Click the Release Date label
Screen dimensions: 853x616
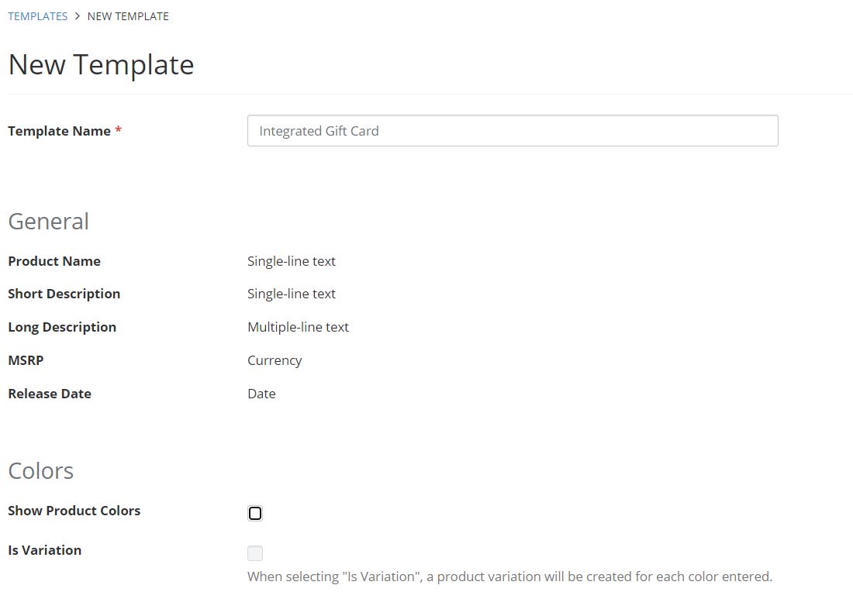point(50,394)
